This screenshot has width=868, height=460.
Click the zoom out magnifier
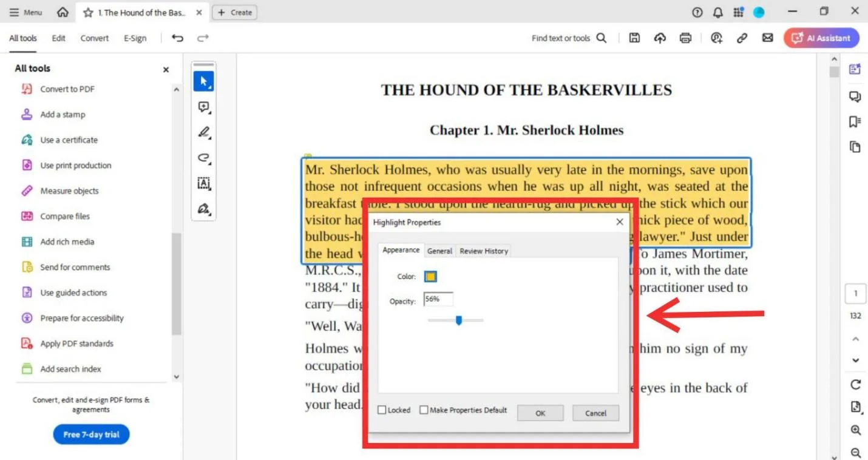pyautogui.click(x=855, y=453)
